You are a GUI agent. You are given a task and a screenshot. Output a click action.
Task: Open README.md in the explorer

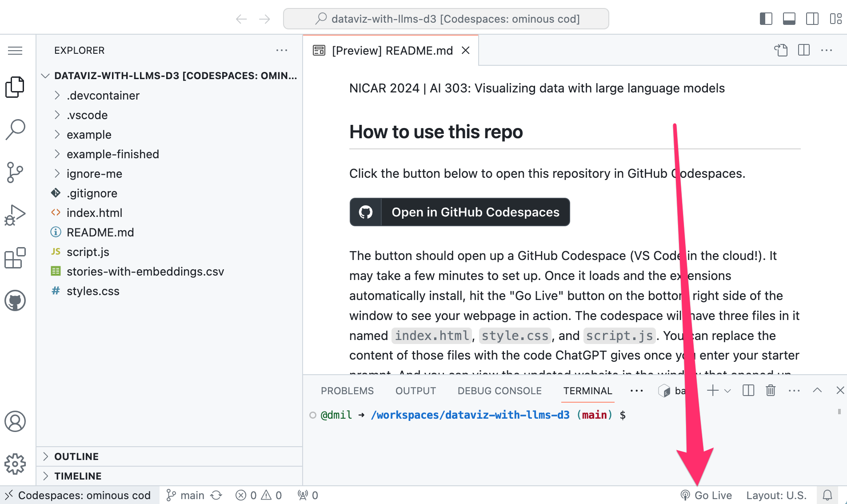(169, 232)
